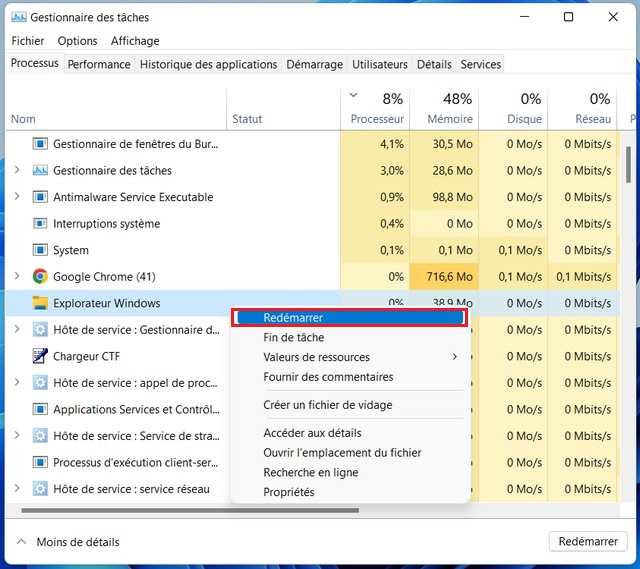Click the Interruptions système process icon
640x569 pixels.
click(40, 224)
